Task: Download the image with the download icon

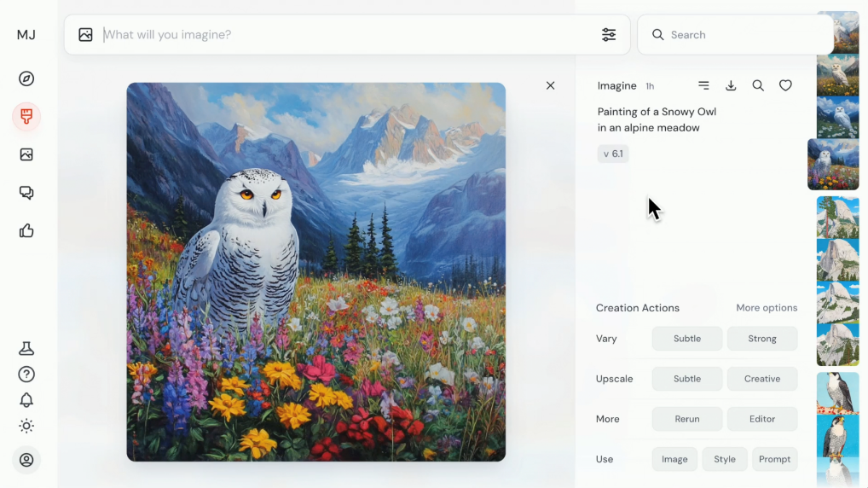Action: click(x=731, y=85)
